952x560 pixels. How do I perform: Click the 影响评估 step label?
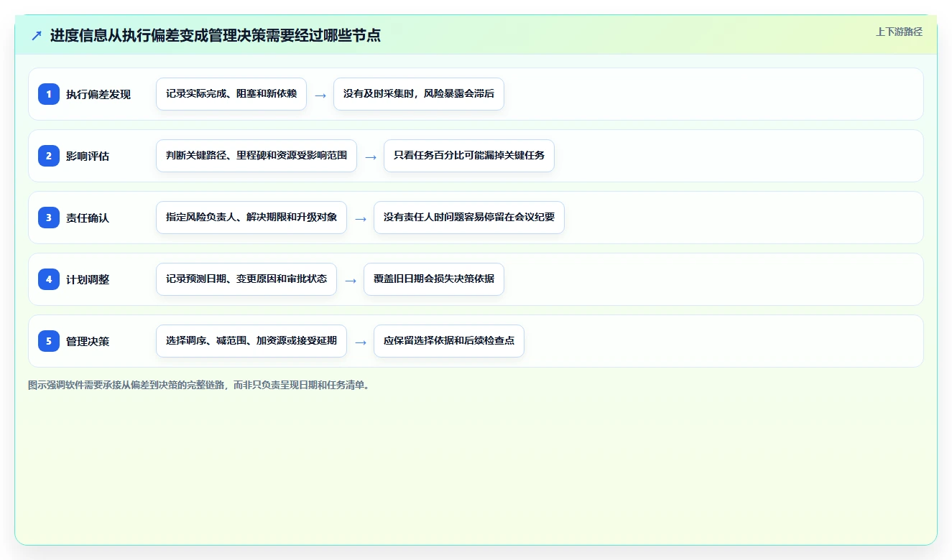[x=88, y=156]
